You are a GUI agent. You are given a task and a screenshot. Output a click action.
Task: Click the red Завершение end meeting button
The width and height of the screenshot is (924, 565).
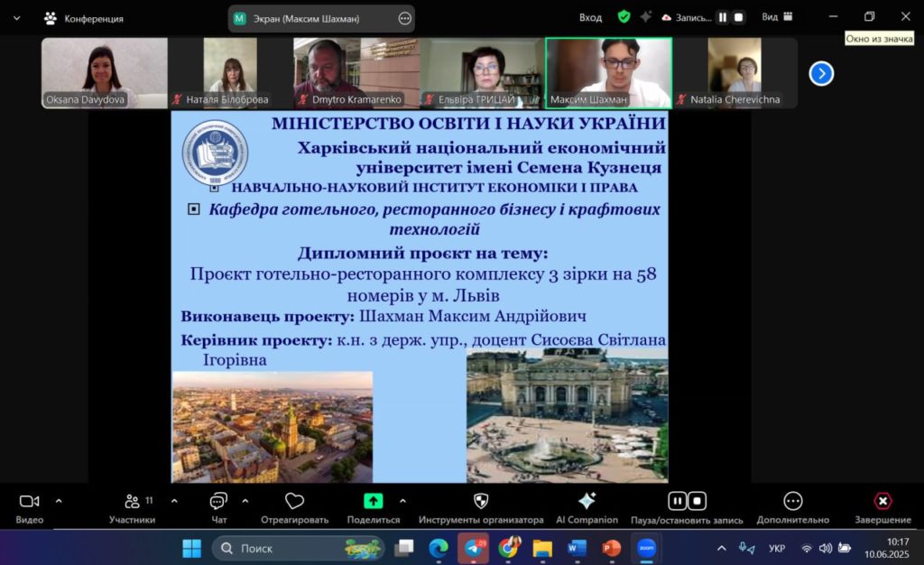[x=882, y=502]
